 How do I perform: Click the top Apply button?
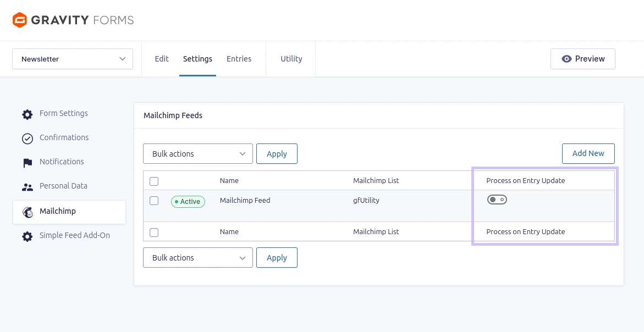tap(277, 153)
